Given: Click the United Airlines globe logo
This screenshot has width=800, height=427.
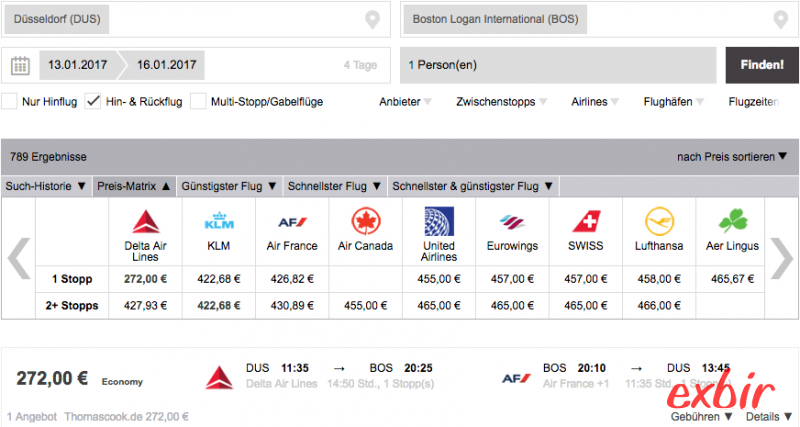Looking at the screenshot, I should pos(439,221).
